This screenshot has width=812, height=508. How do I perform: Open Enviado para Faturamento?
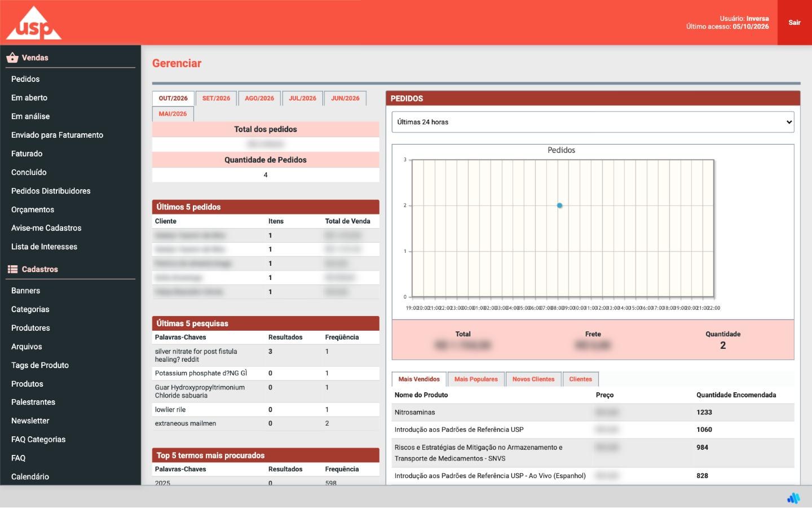click(x=57, y=135)
